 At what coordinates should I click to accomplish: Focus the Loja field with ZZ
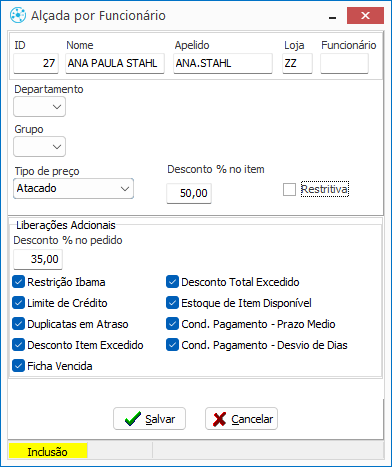[297, 63]
